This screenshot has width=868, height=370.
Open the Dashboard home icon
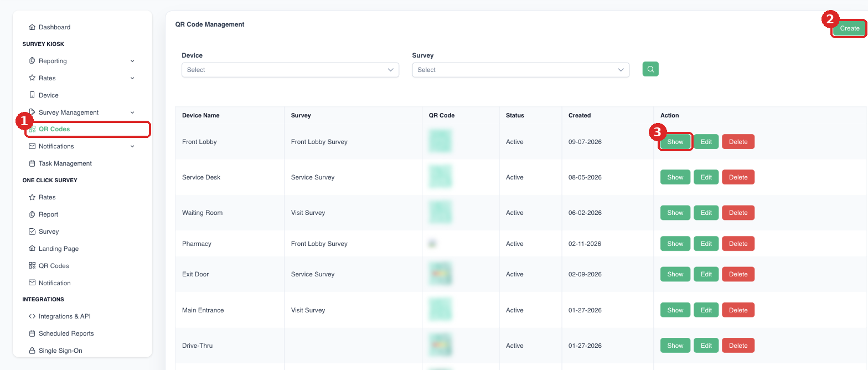32,27
